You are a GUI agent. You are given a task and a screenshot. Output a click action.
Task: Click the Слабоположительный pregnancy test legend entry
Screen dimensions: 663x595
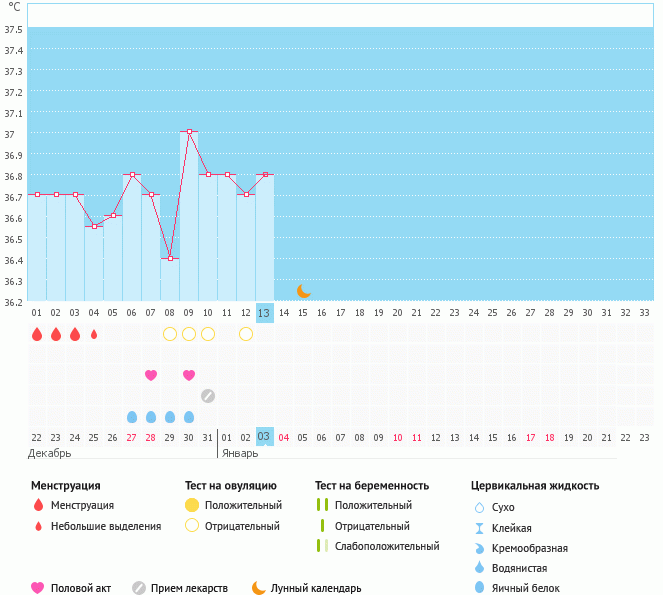(387, 546)
